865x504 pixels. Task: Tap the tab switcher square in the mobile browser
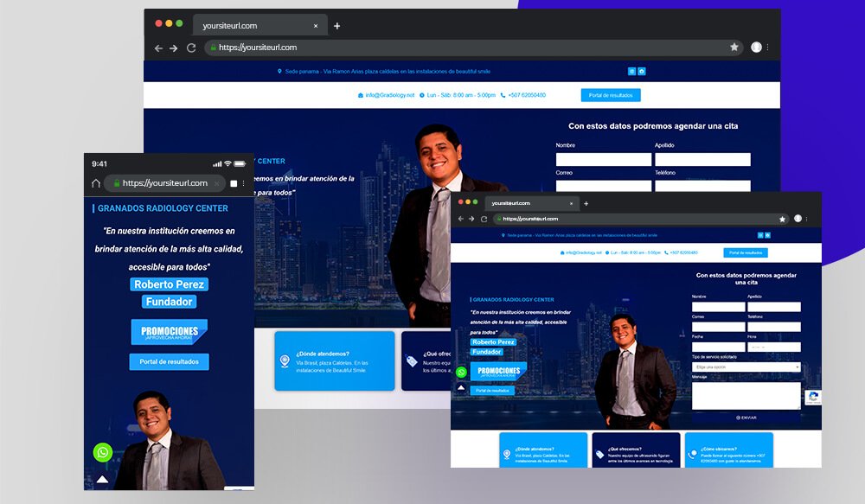click(x=233, y=183)
